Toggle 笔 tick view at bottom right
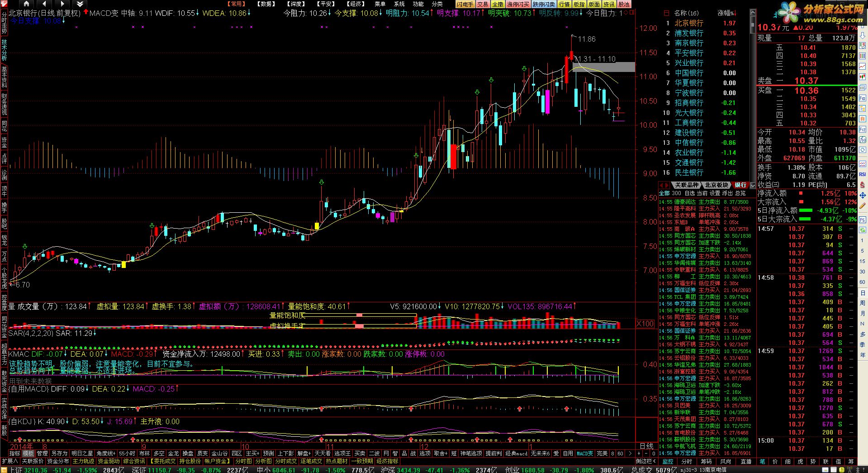 click(762, 462)
